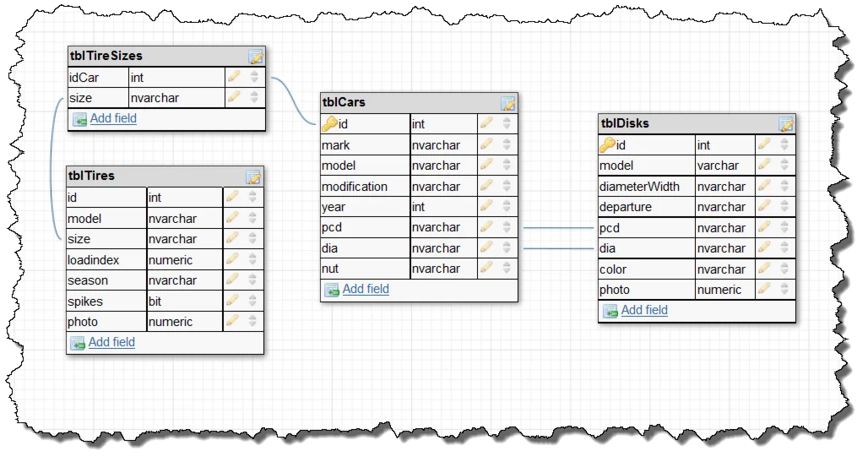
Task: Reorder the spikes field with its arrows
Action: 252,300
